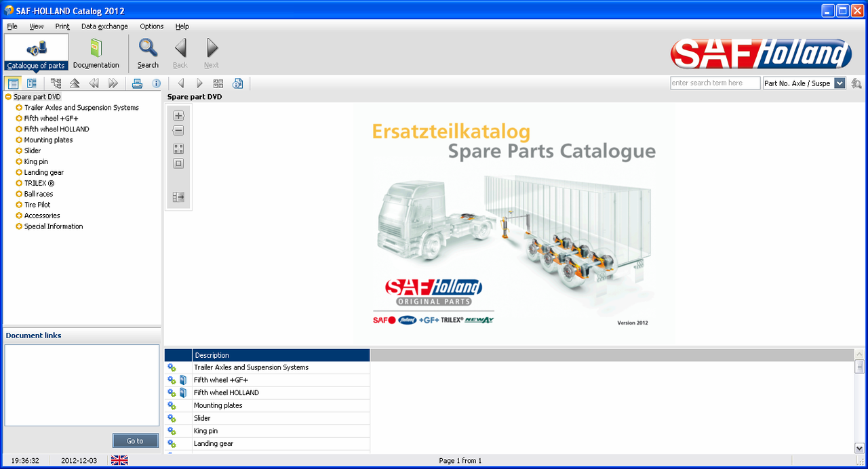Click the Search magnifier toolbar button
This screenshot has height=469, width=868.
click(148, 53)
